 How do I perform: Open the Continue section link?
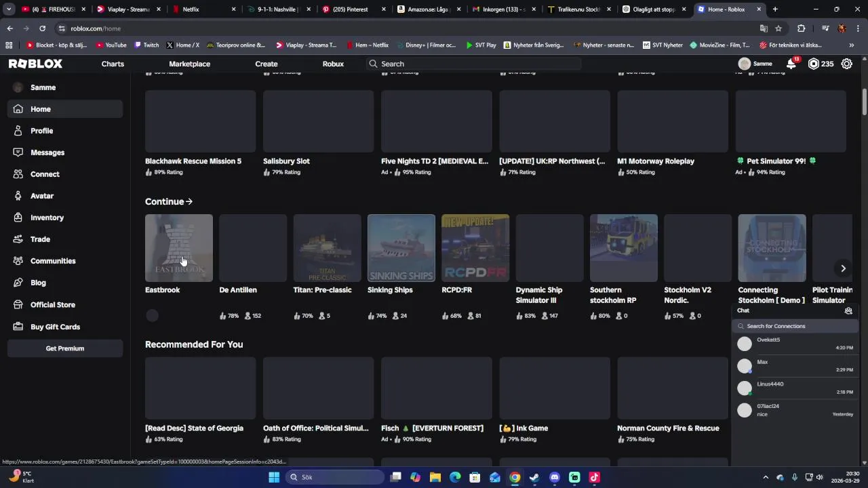(x=169, y=201)
